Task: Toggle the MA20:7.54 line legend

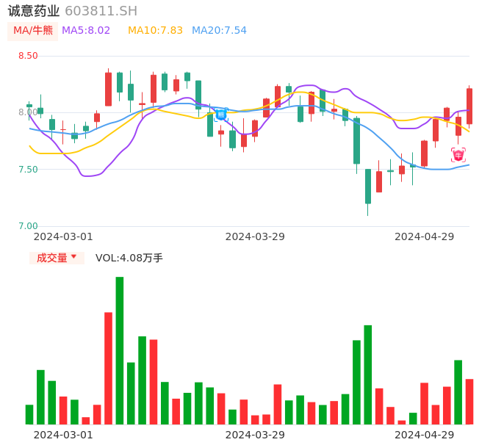Action: (x=219, y=30)
